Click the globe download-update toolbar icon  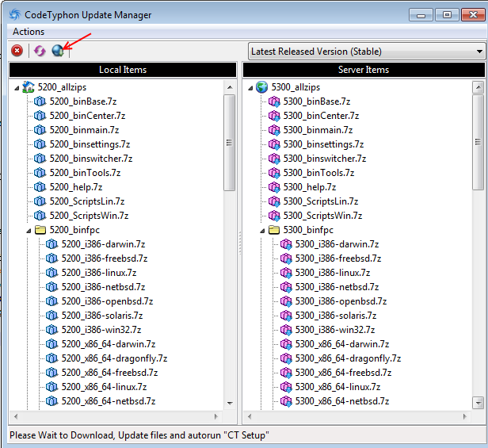tap(58, 51)
